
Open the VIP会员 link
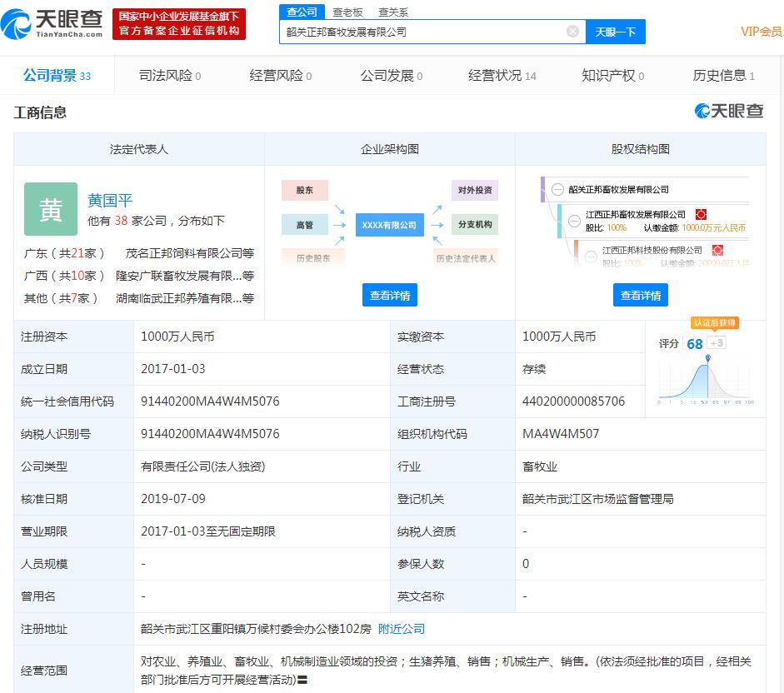point(762,32)
